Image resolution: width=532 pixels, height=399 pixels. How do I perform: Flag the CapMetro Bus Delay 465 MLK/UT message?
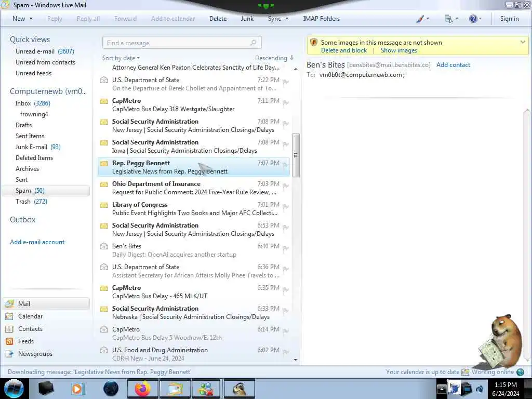pyautogui.click(x=286, y=290)
